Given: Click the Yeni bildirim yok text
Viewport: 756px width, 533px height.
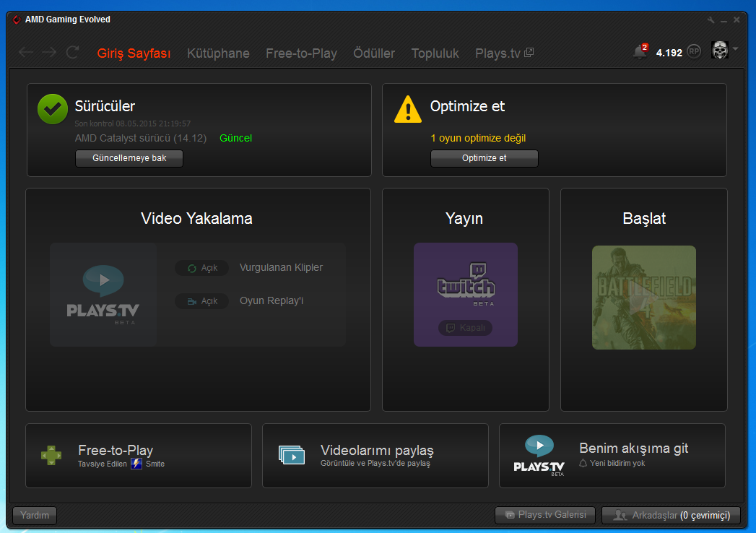Looking at the screenshot, I should point(617,463).
